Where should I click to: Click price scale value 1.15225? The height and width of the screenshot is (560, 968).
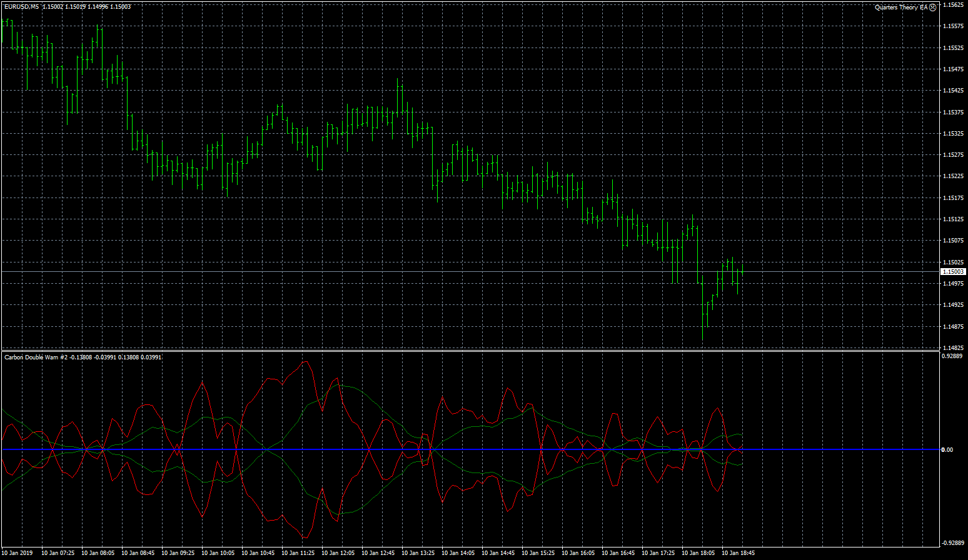[x=953, y=176]
